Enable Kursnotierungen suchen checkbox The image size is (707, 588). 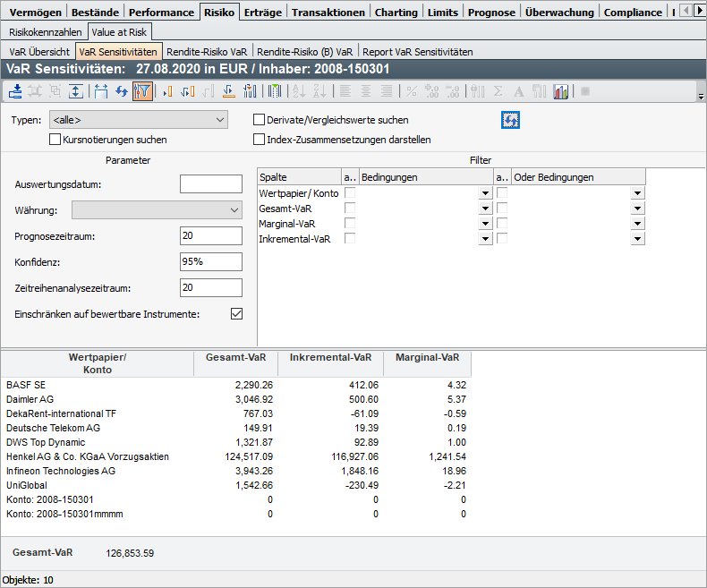(x=55, y=140)
